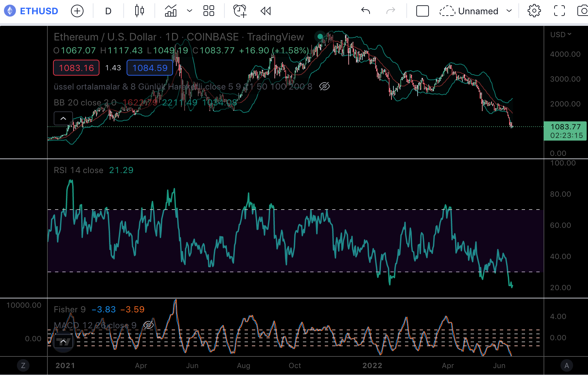Collapse the indicator legend with the chevron
The image size is (588, 378).
(x=63, y=118)
